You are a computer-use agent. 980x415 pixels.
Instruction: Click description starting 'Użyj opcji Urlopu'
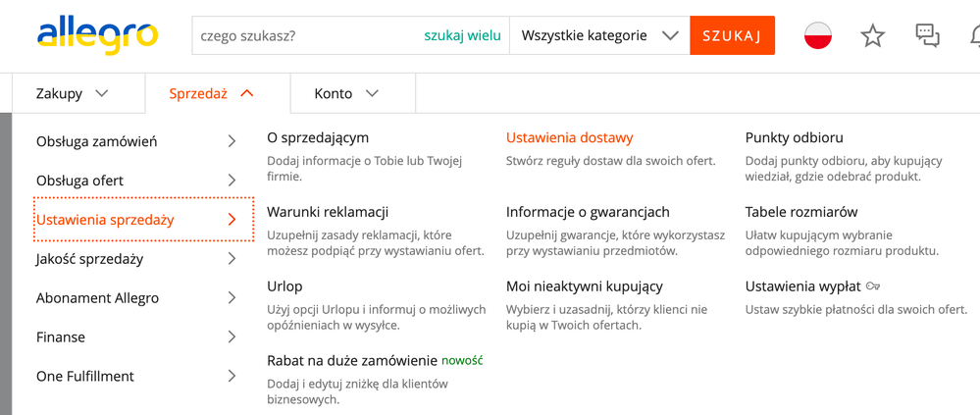coord(377,318)
